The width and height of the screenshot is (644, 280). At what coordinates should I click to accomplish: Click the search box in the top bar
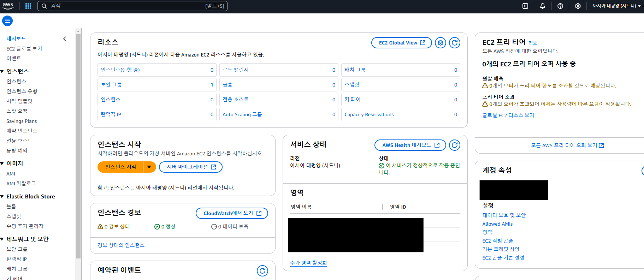pos(132,6)
